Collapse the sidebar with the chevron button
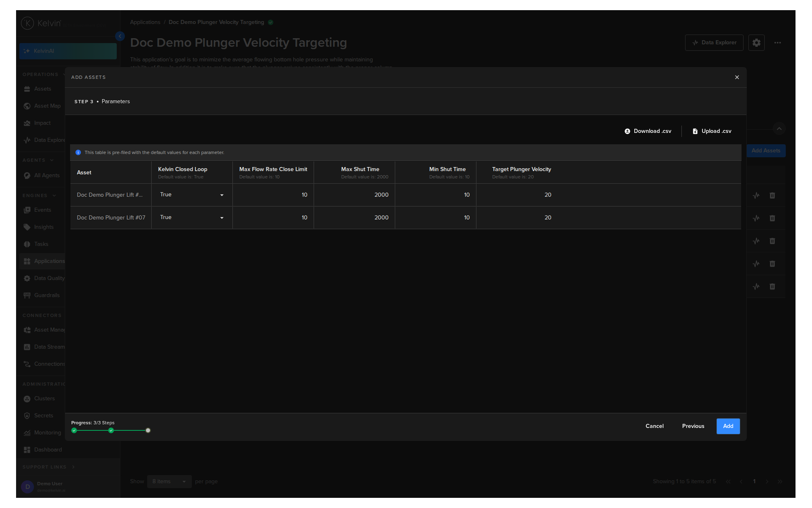The image size is (812, 508). coord(120,36)
